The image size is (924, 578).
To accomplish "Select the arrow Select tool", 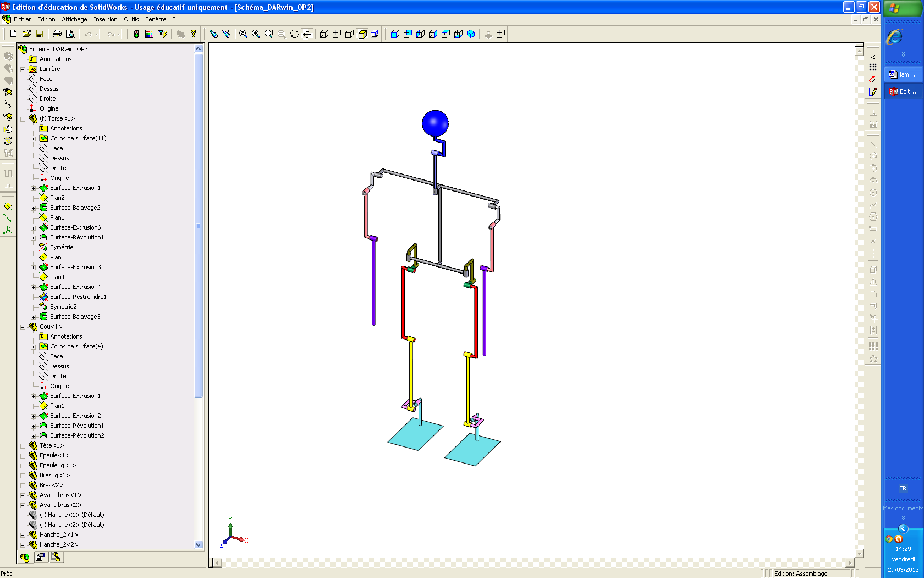I will pos(873,55).
